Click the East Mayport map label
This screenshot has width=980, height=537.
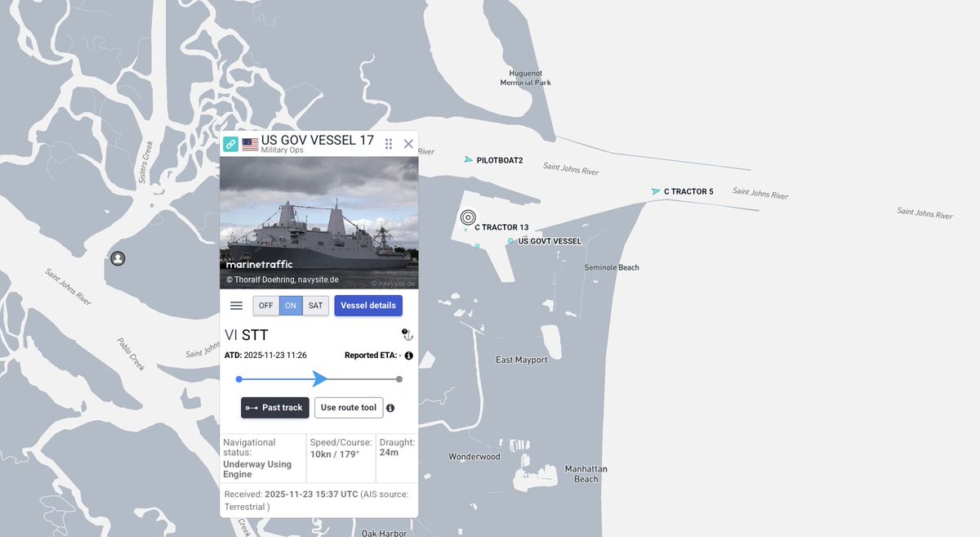click(522, 360)
